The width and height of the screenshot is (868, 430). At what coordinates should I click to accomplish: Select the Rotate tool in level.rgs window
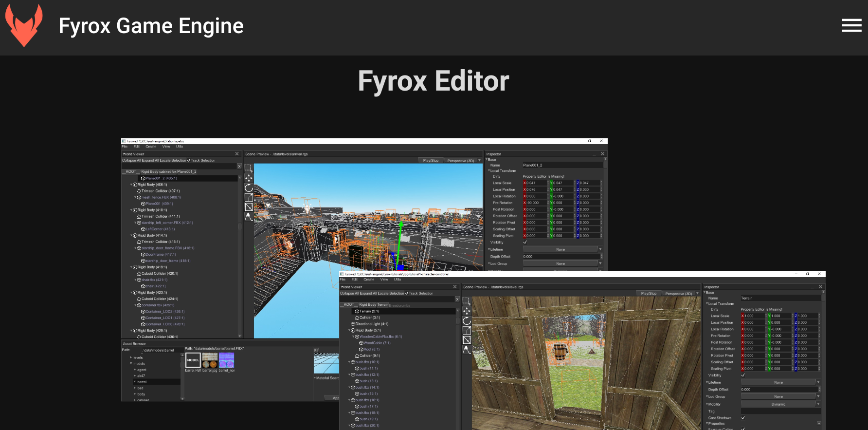(467, 321)
